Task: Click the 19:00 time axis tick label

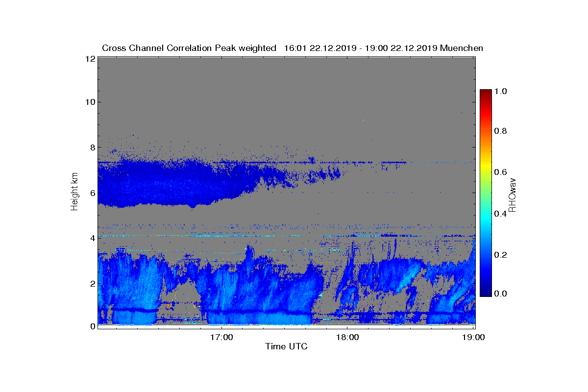Action: [x=474, y=337]
